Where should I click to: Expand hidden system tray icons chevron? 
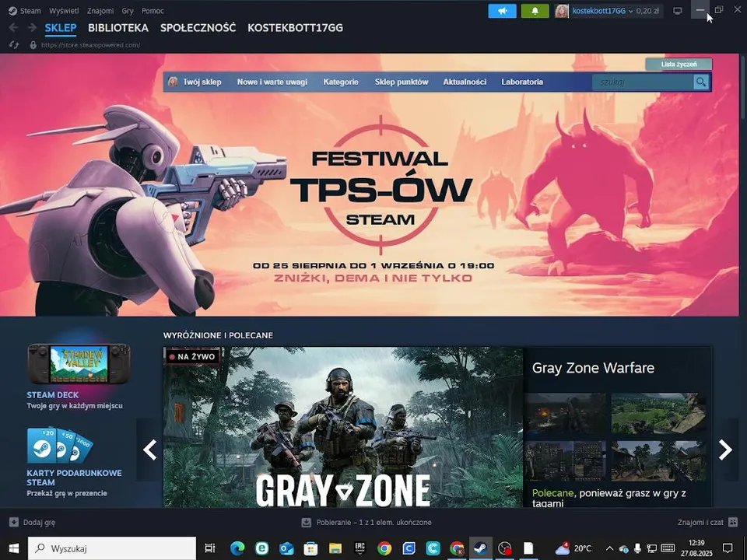coord(610,548)
